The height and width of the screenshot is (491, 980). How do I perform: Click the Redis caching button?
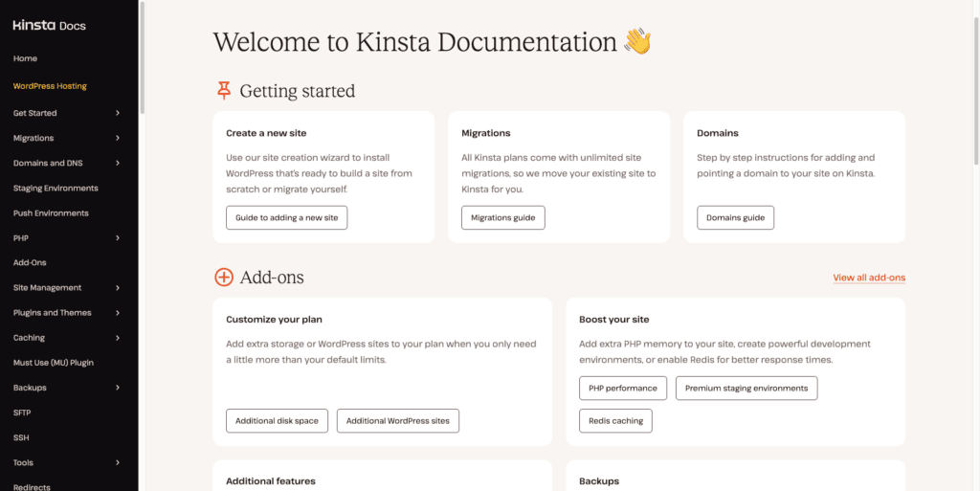point(615,421)
